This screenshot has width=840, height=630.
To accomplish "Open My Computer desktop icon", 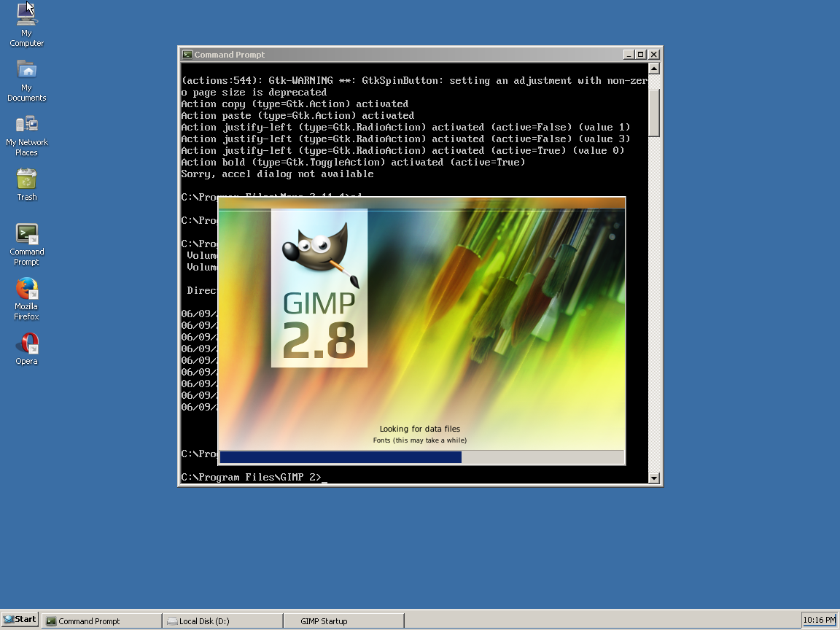I will pos(26,25).
